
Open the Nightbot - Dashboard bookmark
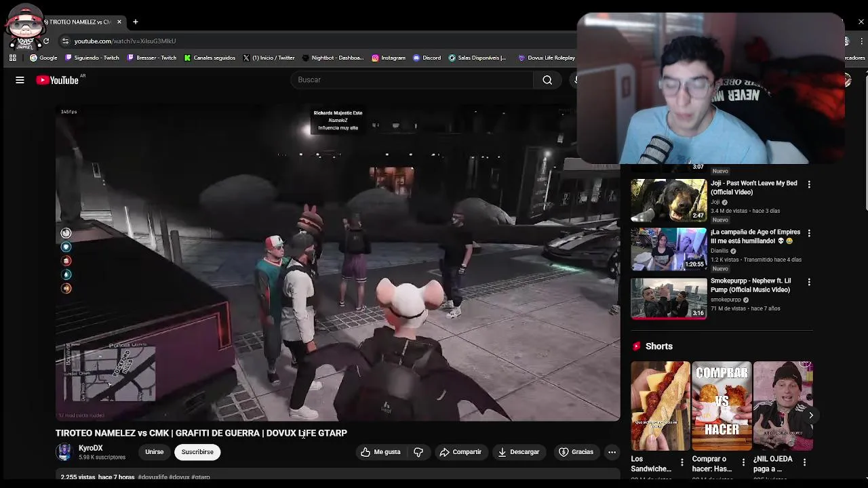[333, 58]
